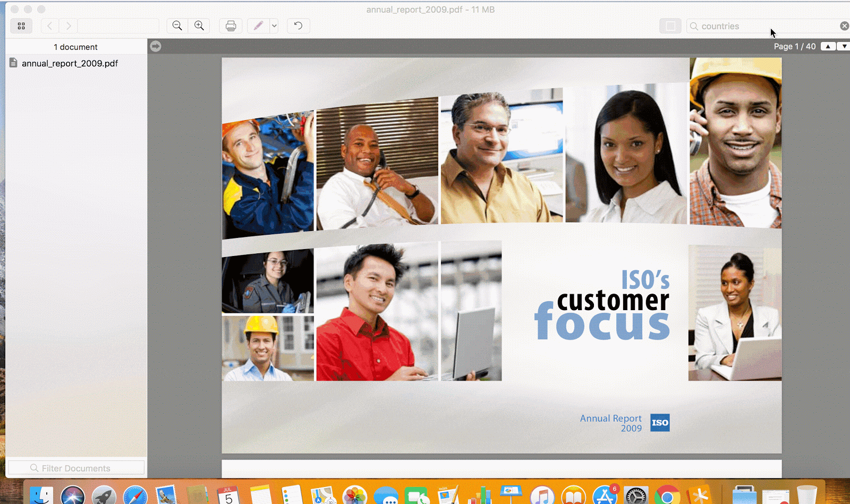The width and height of the screenshot is (850, 504).
Task: Click the page number toolbar field
Action: [118, 25]
